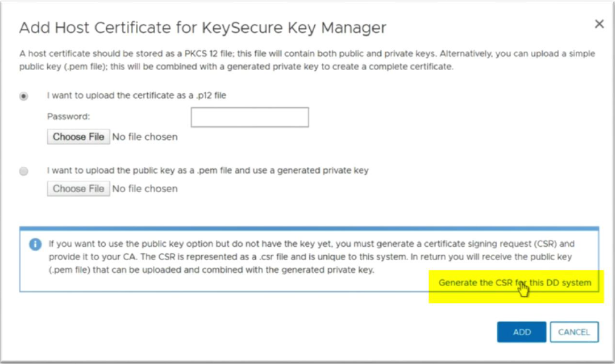Select the upload certificate as .p12 radio button
The image size is (615, 364).
[24, 96]
